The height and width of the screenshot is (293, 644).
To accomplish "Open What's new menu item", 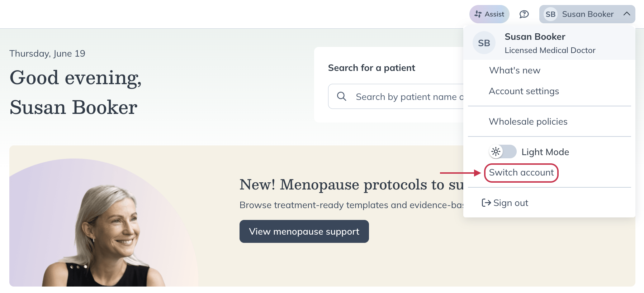I will [515, 71].
